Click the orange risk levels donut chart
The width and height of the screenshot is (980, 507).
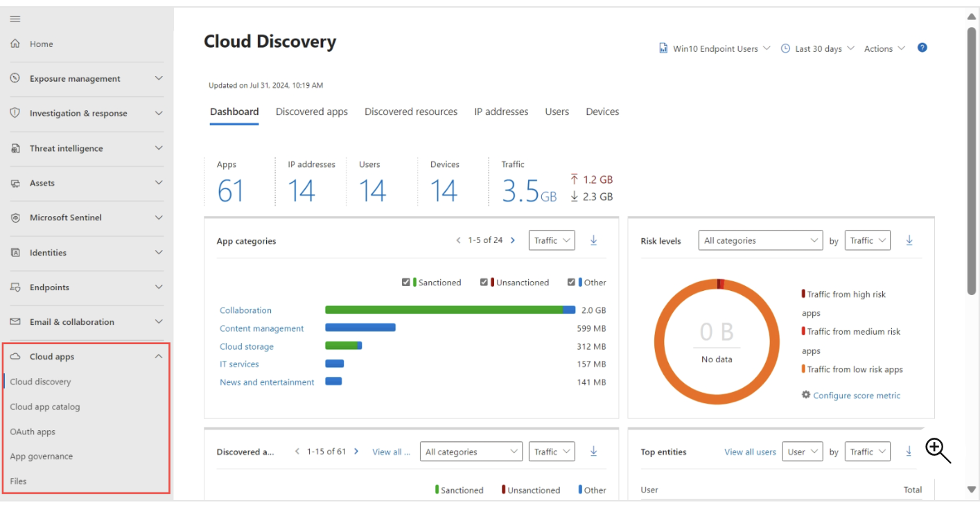pyautogui.click(x=717, y=341)
